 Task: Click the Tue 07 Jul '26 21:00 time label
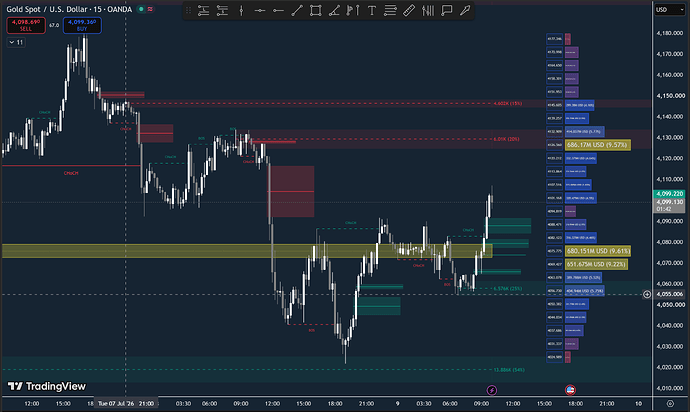(x=126, y=403)
